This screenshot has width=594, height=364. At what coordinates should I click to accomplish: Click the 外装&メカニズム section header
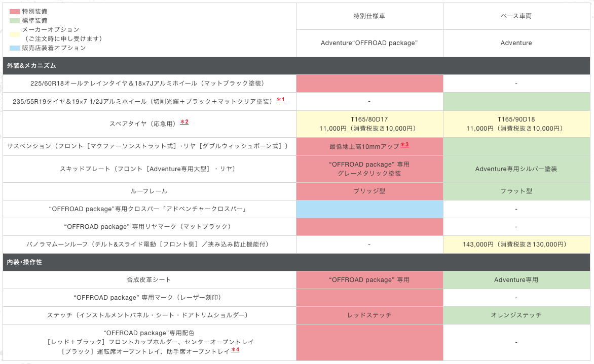point(296,66)
